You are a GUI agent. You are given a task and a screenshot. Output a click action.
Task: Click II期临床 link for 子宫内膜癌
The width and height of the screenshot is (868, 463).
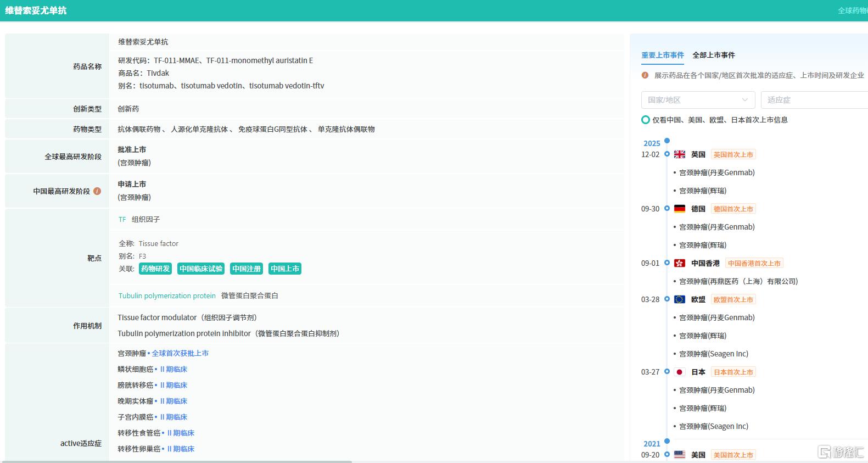[x=173, y=417]
